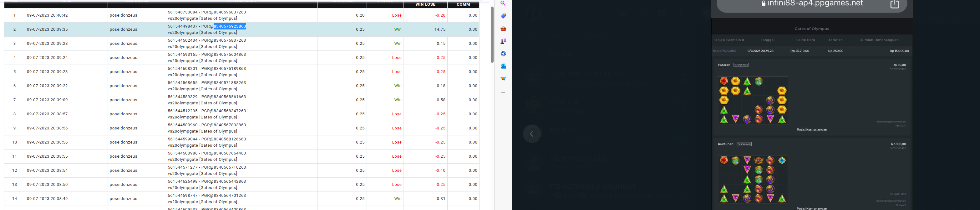
Task: Click the table's vertical scrollbar
Action: pyautogui.click(x=492, y=34)
